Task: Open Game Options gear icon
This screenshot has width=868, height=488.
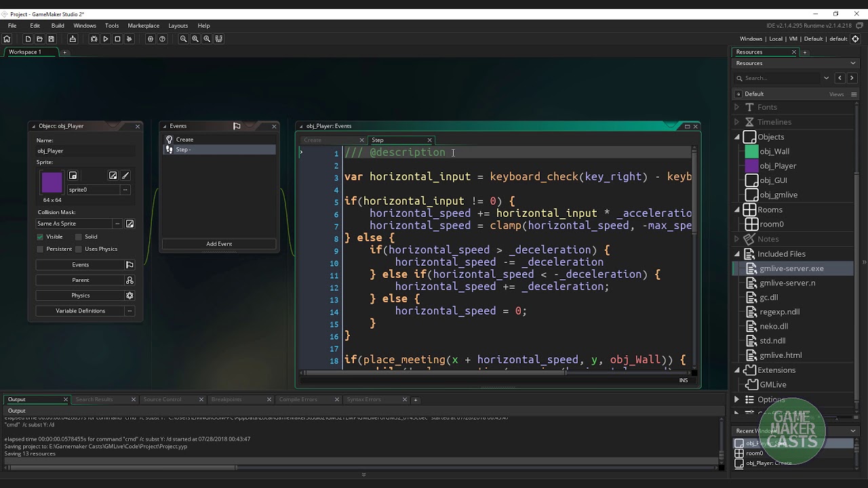Action: pyautogui.click(x=151, y=39)
